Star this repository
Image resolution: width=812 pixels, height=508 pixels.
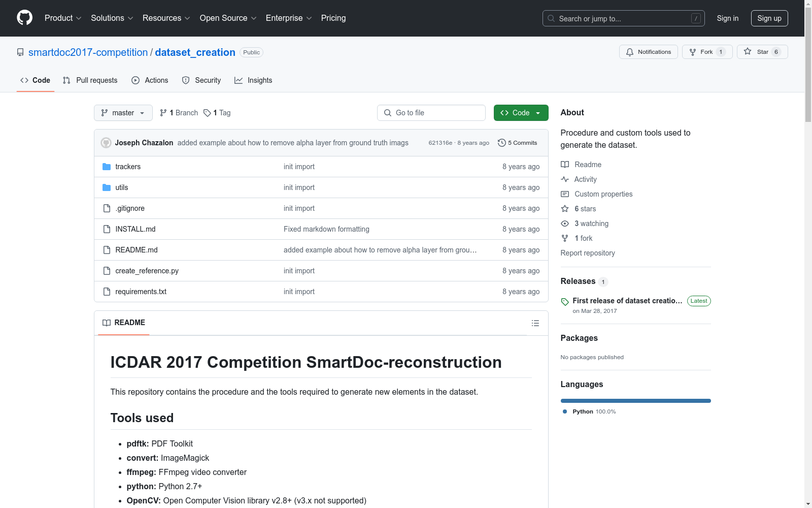pyautogui.click(x=762, y=52)
